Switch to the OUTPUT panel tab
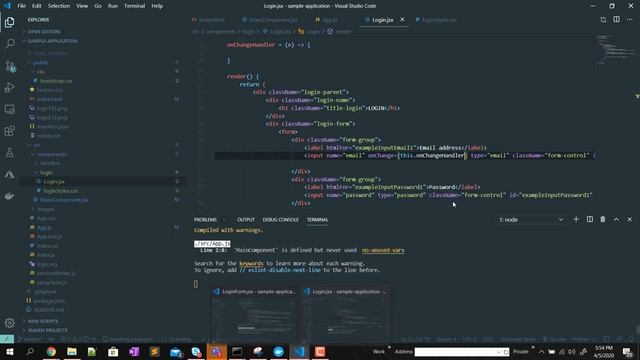The width and height of the screenshot is (640, 360). [x=246, y=220]
